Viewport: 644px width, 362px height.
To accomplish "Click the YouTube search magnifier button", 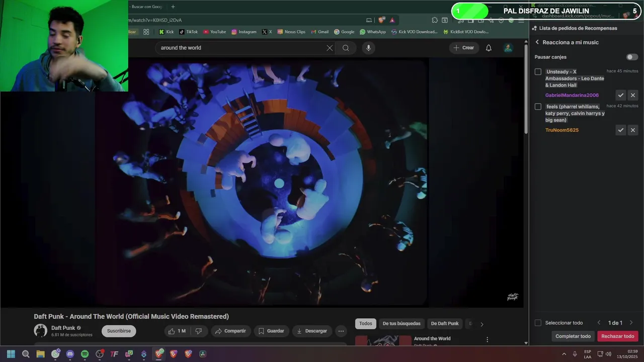I will click(346, 48).
